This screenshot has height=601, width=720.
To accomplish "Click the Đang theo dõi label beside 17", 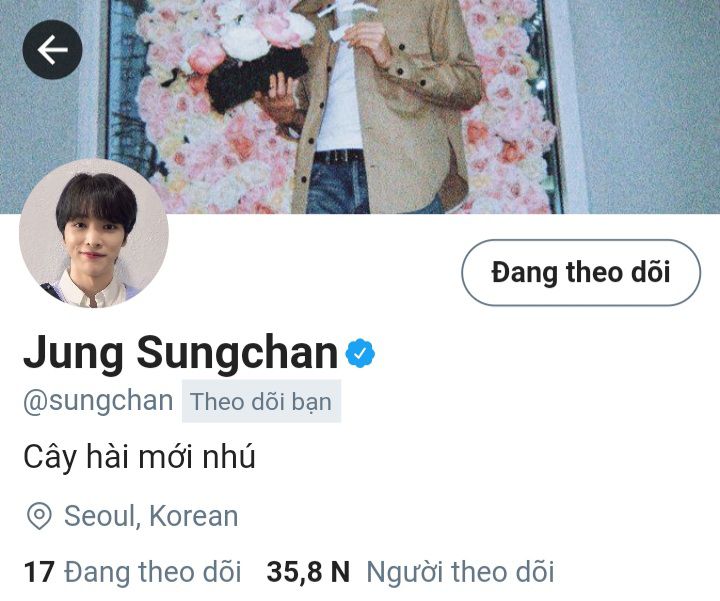I will [x=152, y=572].
